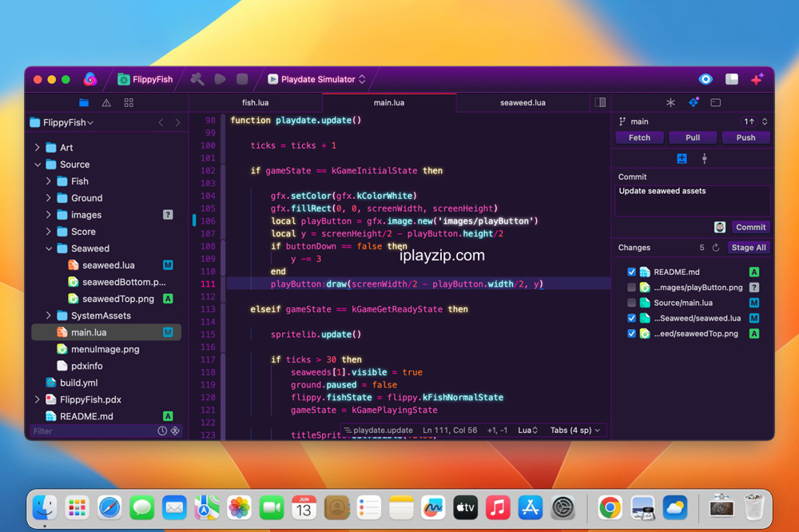The width and height of the screenshot is (799, 532).
Task: Click the Push button
Action: (745, 137)
